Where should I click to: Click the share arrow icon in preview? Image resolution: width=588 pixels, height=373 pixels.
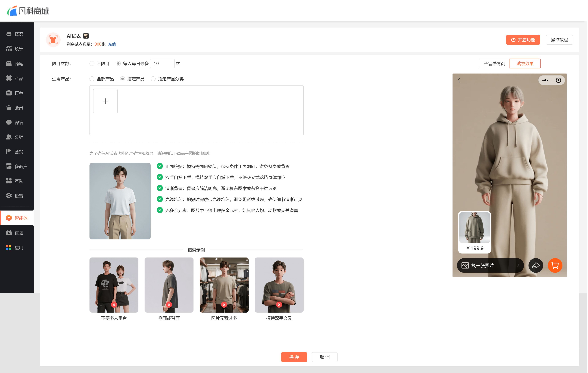point(536,265)
